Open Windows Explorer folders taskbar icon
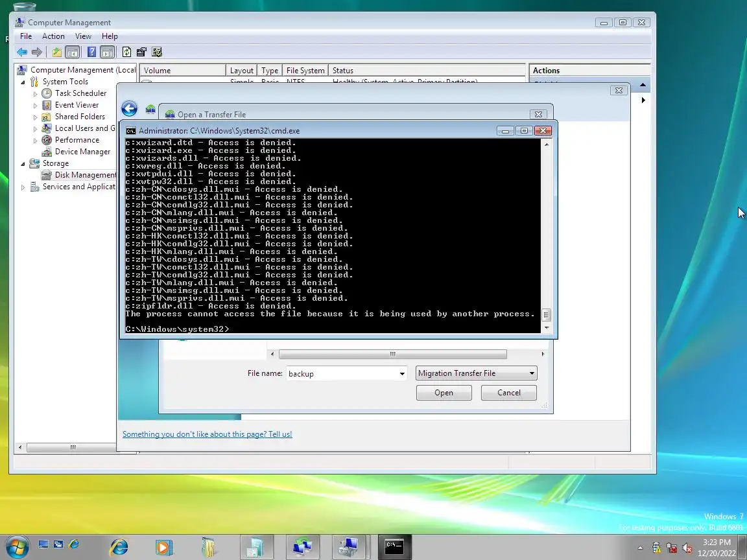This screenshot has width=747, height=560. pyautogui.click(x=208, y=546)
